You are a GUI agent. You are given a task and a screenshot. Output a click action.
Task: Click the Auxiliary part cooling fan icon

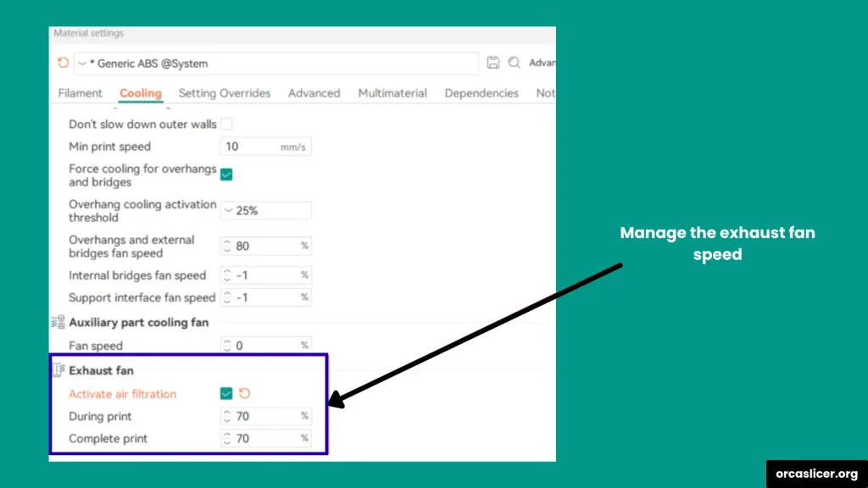coord(58,323)
